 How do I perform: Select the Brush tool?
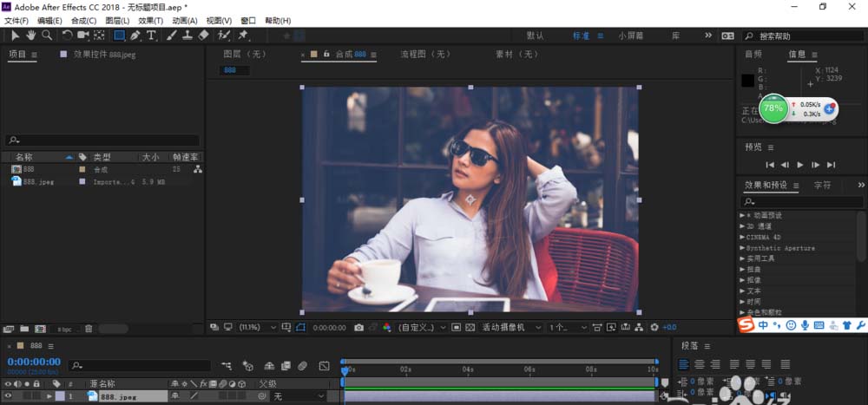point(172,36)
